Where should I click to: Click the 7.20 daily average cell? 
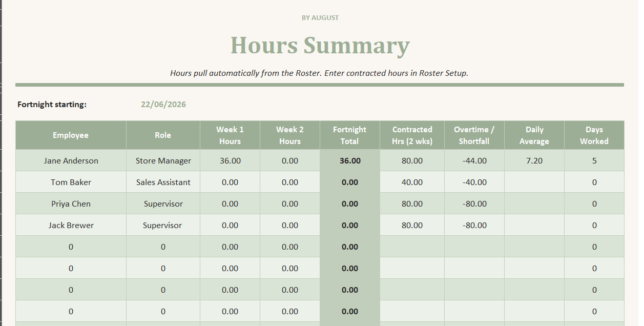(x=534, y=160)
